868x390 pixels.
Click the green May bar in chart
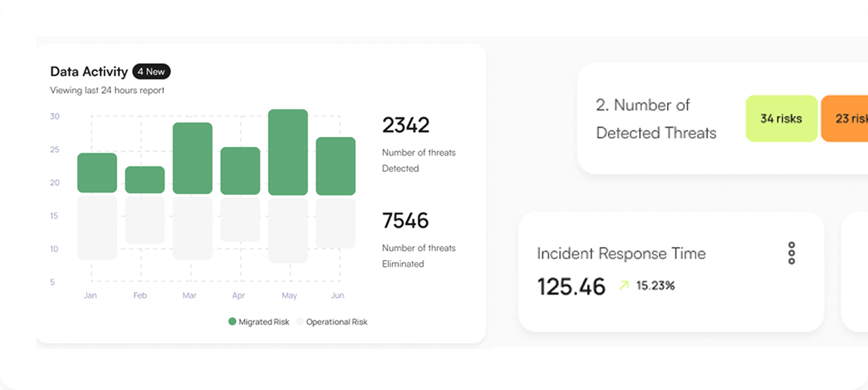tap(288, 153)
